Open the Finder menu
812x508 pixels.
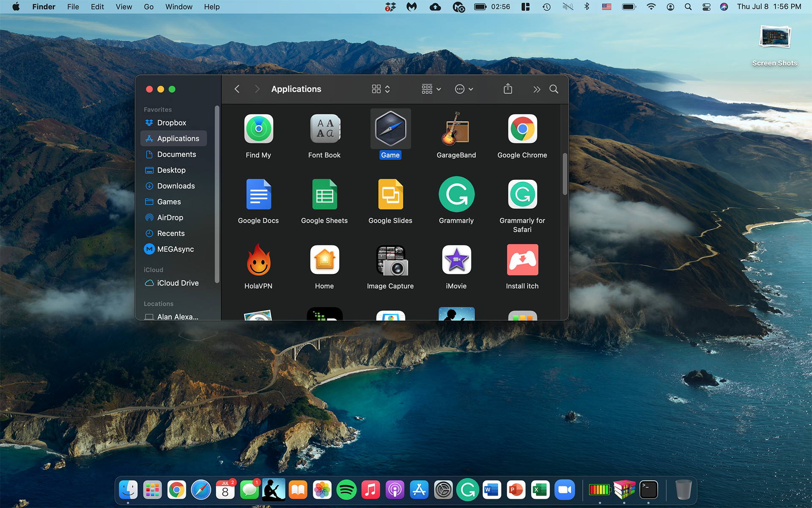click(44, 7)
